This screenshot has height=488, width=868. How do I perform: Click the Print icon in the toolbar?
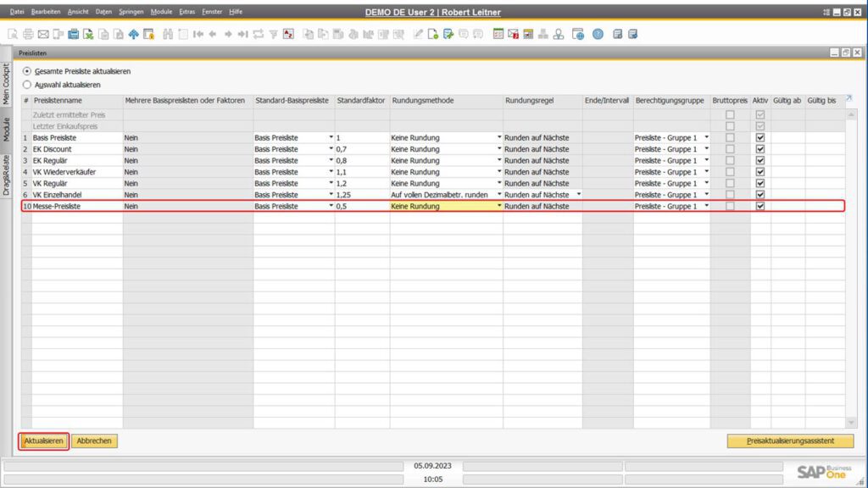pyautogui.click(x=28, y=34)
